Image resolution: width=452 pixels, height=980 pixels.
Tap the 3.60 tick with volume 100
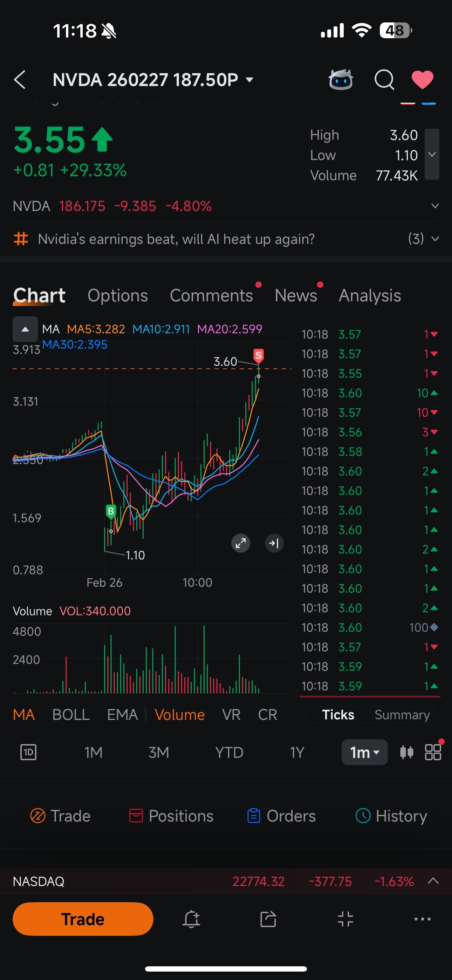coord(369,627)
